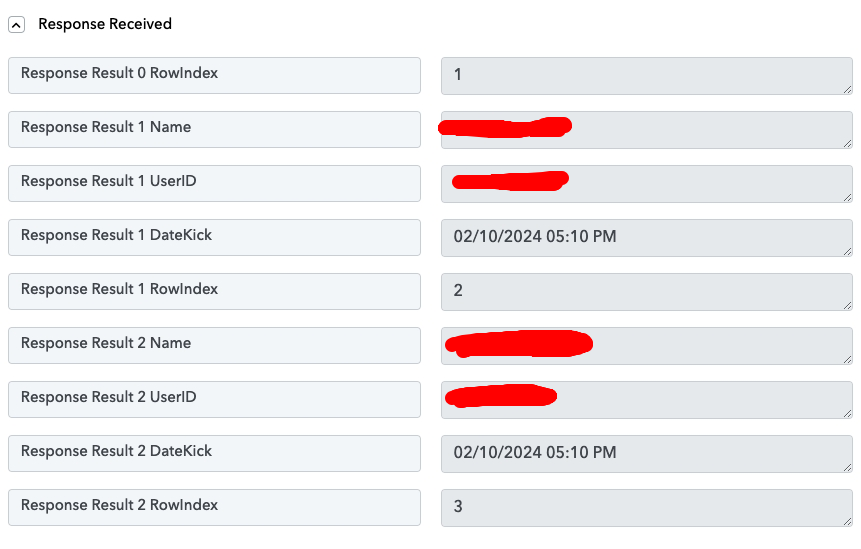Click the value field showing 3
This screenshot has height=549, width=861.
[x=647, y=508]
